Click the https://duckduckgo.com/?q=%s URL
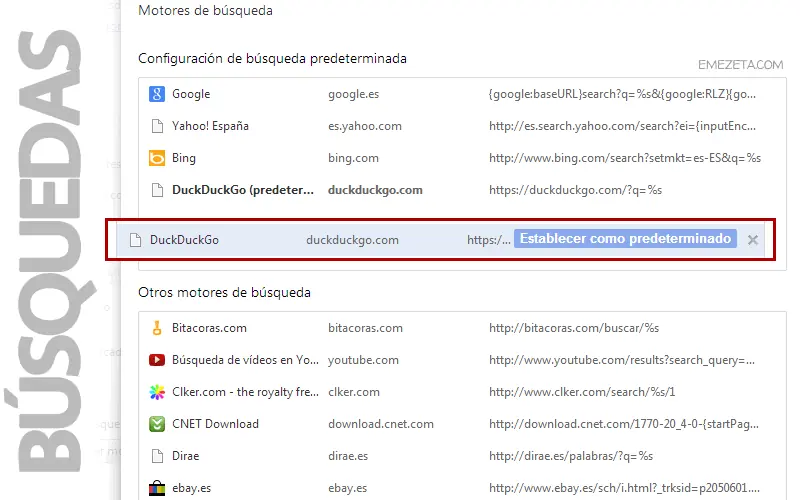The image size is (800, 500). [x=576, y=190]
